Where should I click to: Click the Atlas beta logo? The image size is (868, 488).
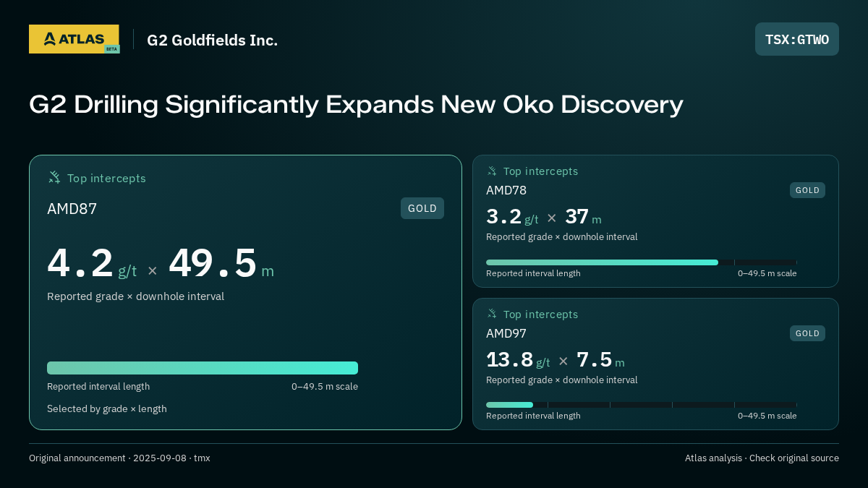pos(74,39)
